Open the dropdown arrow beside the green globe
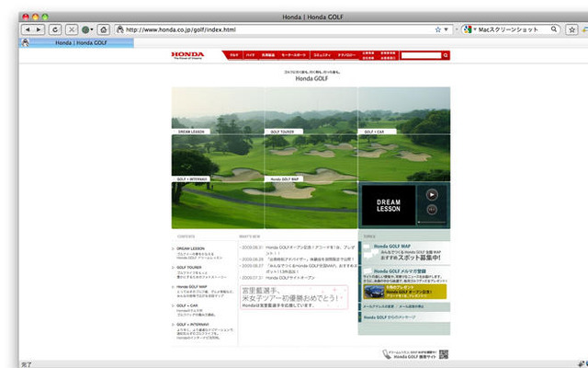 (92, 29)
